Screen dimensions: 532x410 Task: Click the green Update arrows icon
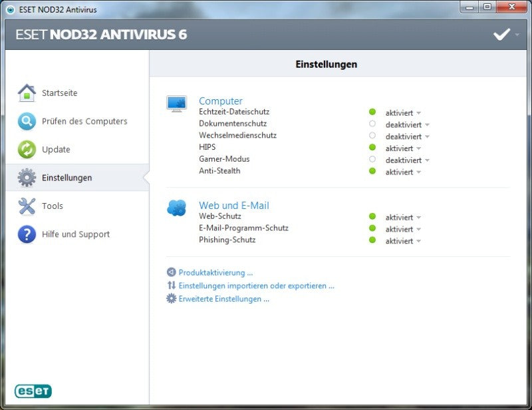[27, 150]
